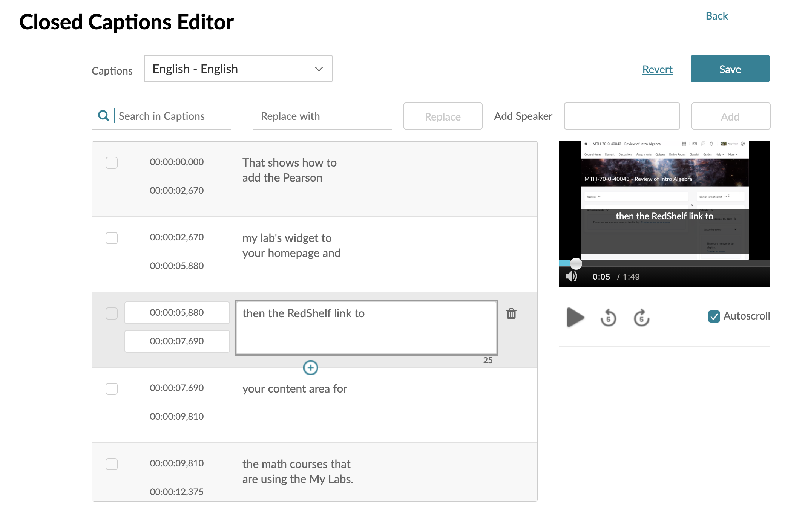Edit the 00:00:05,880 start time field

coord(177,313)
